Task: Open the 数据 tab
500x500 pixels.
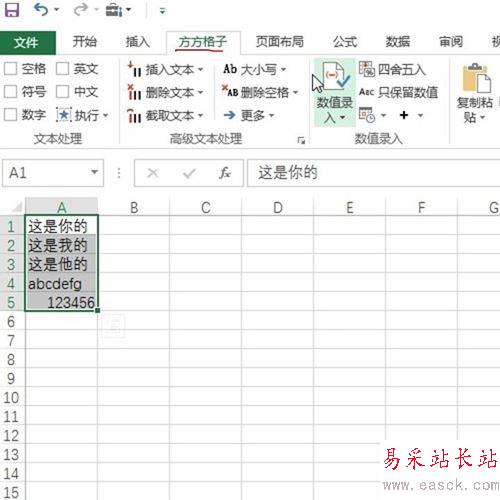Action: tap(398, 42)
